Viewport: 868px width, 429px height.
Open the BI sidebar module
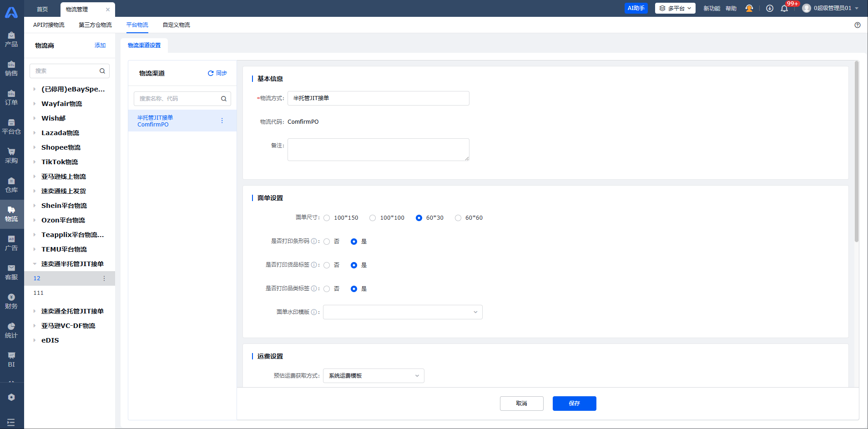coord(11,360)
